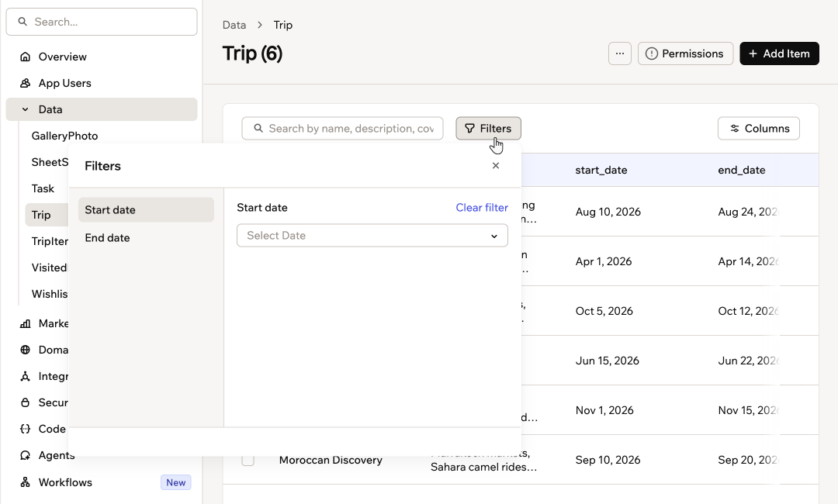Open the Columns selector
Screen dimensions: 838x504
[x=758, y=129]
